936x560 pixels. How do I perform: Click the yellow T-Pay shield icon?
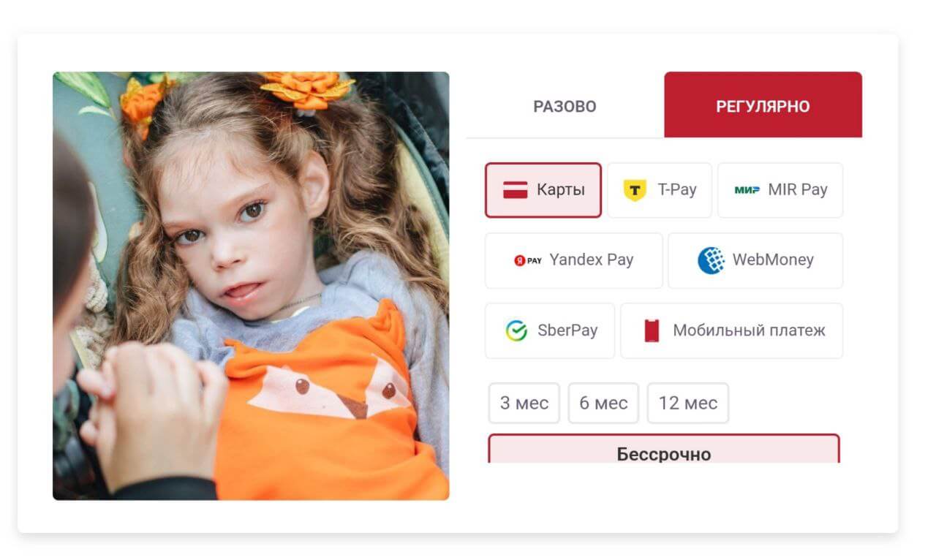(x=635, y=190)
